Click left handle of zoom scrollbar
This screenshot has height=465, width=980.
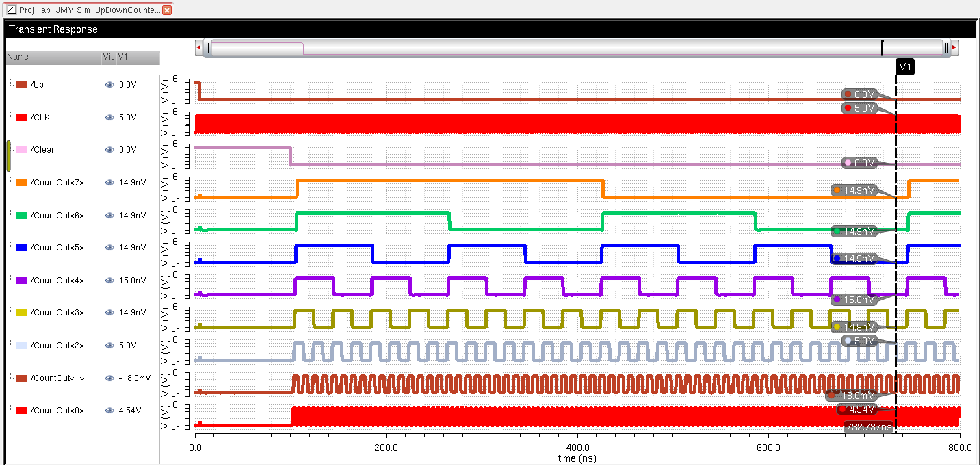(x=207, y=48)
